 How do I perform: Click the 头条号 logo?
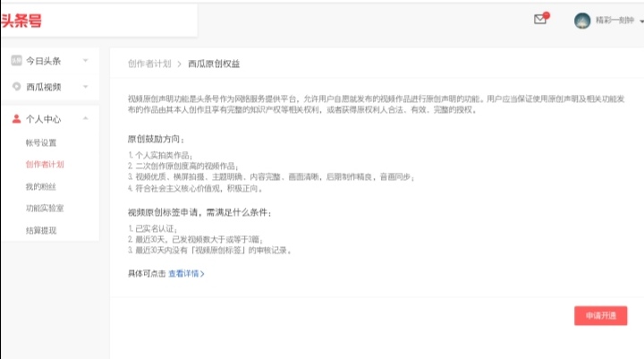click(21, 21)
